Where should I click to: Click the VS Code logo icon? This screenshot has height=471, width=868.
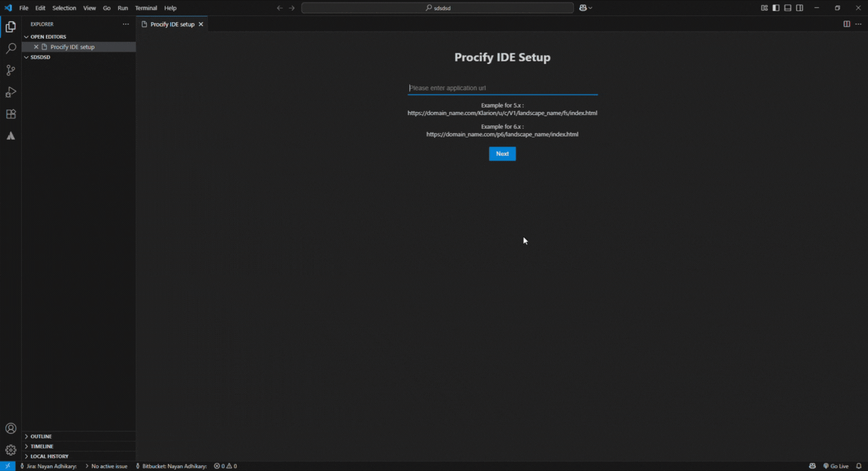pyautogui.click(x=8, y=8)
